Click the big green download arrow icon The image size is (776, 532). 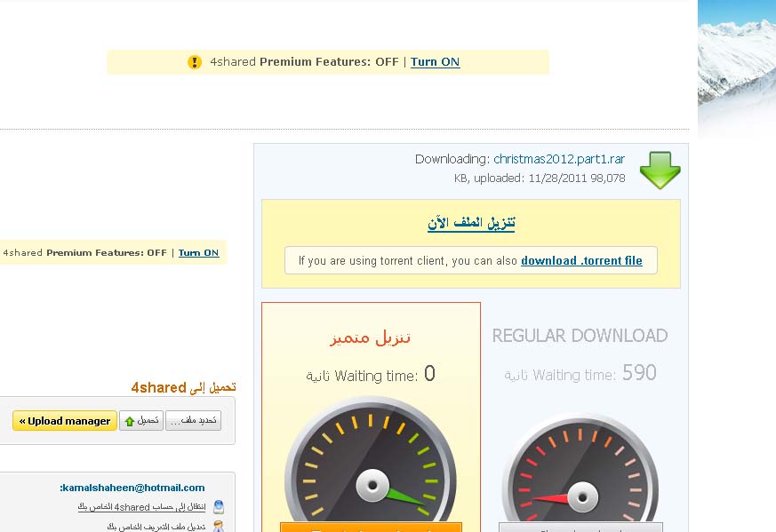tap(660, 170)
